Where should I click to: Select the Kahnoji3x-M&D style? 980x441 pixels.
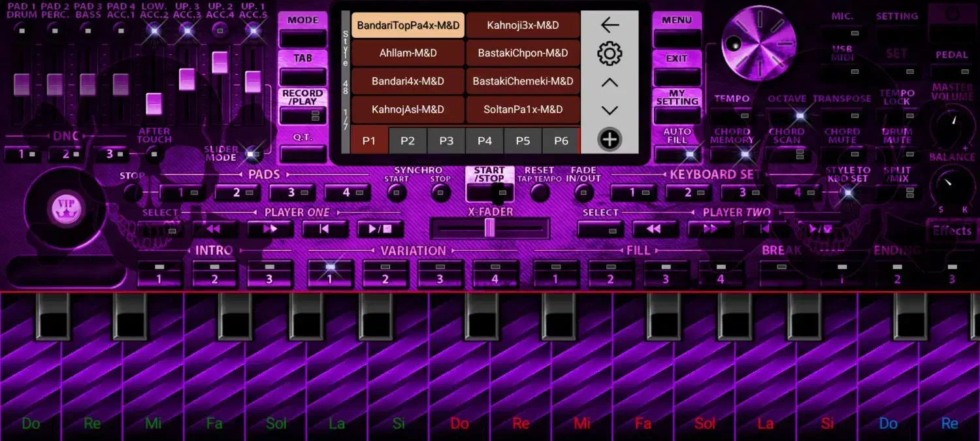click(523, 25)
